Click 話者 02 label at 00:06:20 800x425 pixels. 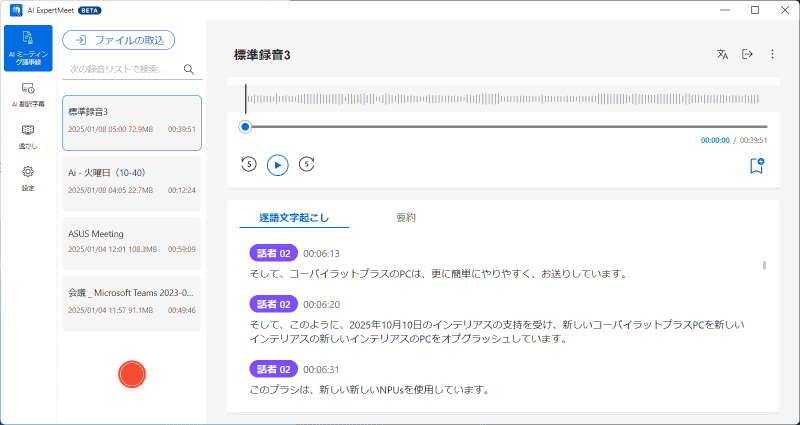coord(273,304)
